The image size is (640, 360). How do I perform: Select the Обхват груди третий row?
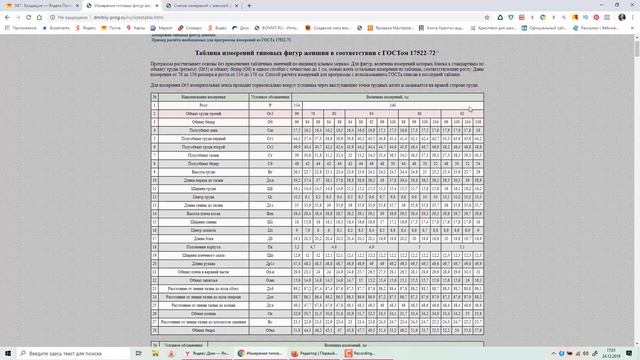[x=317, y=114]
